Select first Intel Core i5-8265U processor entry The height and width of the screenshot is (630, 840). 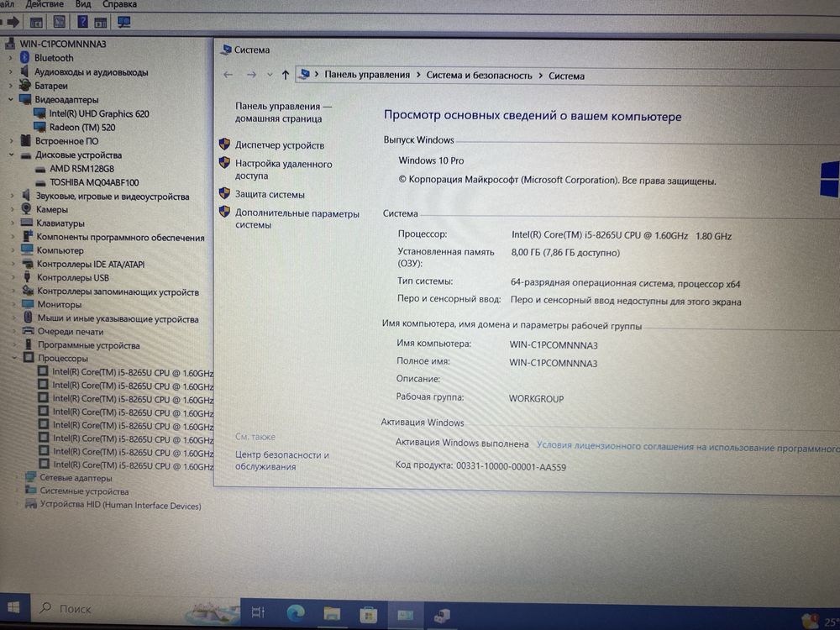[x=133, y=373]
